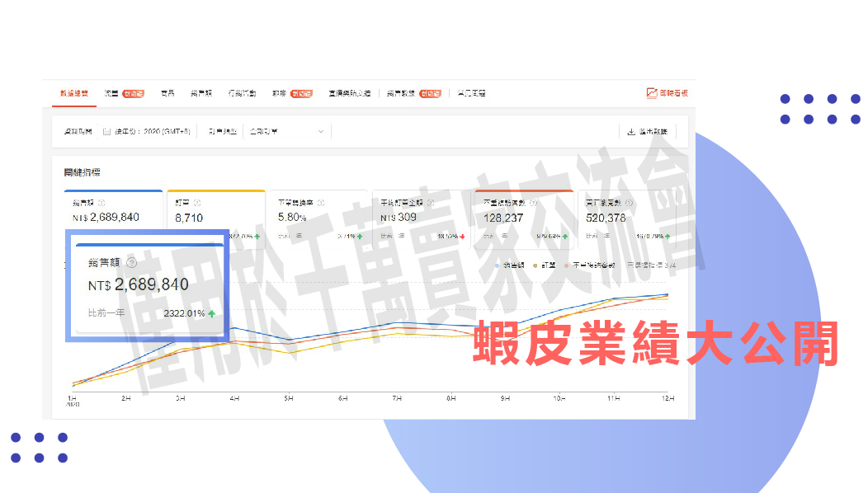The width and height of the screenshot is (868, 493).
Task: Click help icon in enlarged 銷售額 callout
Action: (x=131, y=263)
